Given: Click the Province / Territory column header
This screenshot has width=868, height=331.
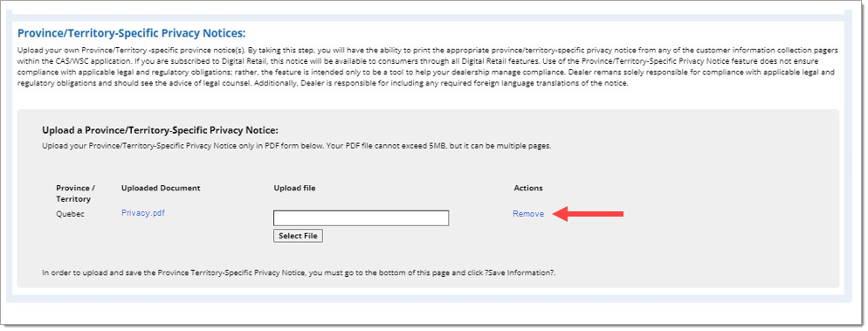Looking at the screenshot, I should tap(75, 193).
